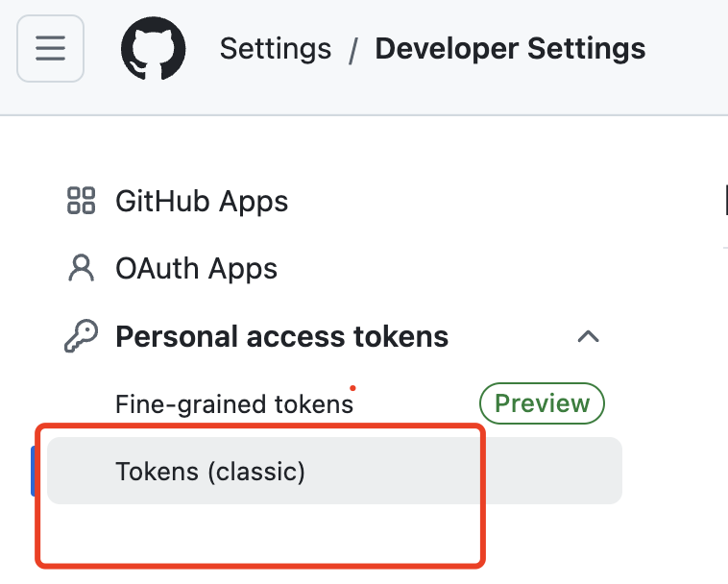Collapse the Personal access tokens chevron
The image size is (728, 584).
coord(588,336)
